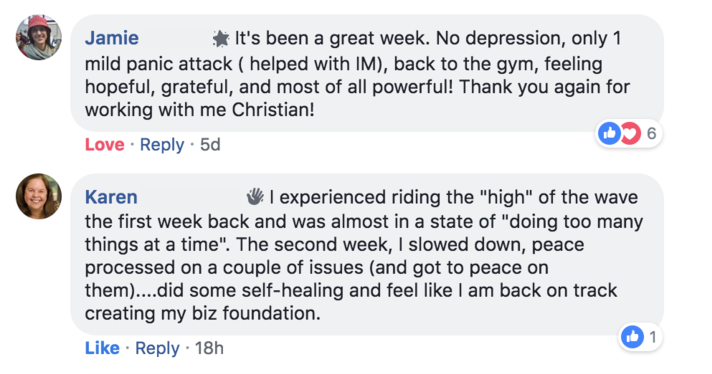Reply to Karen's comment
The image size is (712, 374).
click(158, 348)
